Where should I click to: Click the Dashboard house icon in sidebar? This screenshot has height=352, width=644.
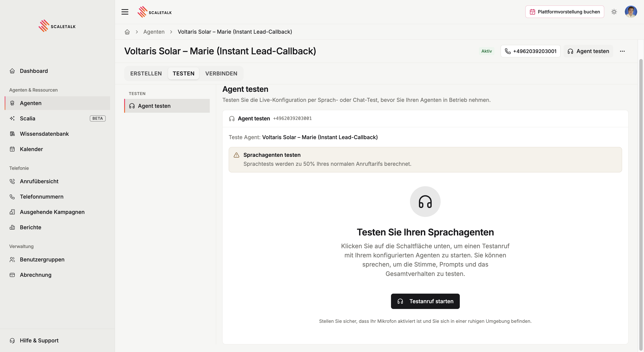(x=12, y=71)
